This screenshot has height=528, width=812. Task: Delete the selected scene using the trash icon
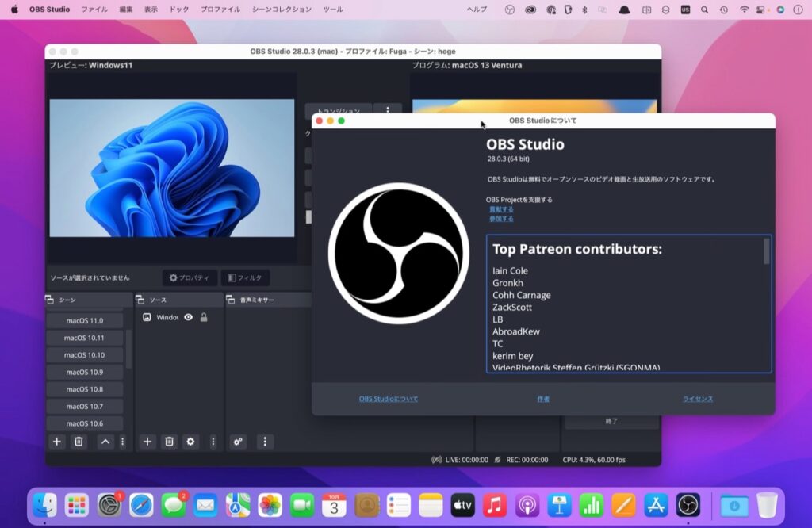pos(77,442)
